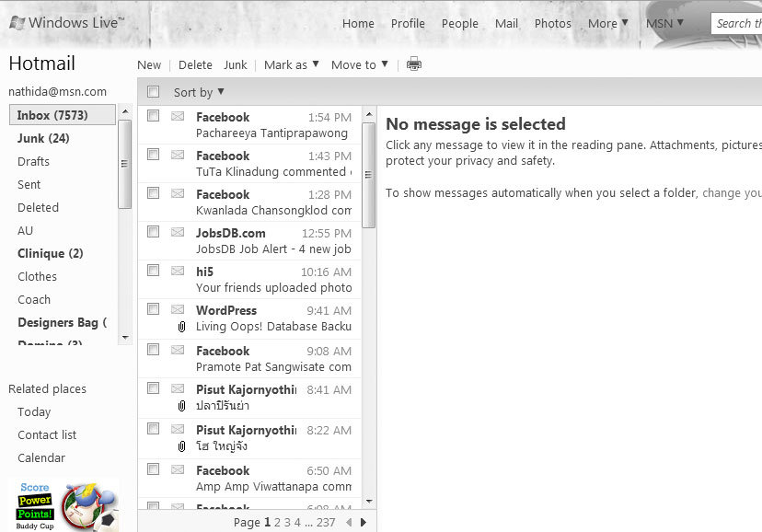Check the Pisut 8:41 AM message box
Screen dimensions: 762x532
153,387
